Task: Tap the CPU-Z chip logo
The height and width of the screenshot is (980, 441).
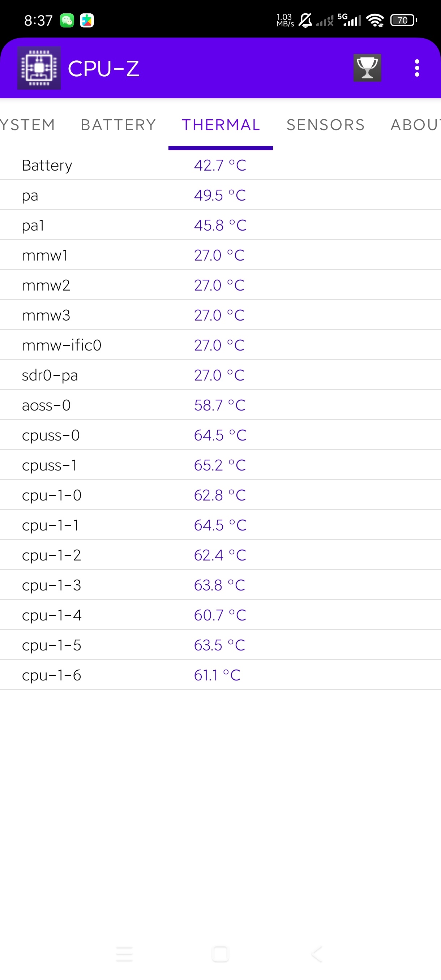Action: click(x=39, y=68)
